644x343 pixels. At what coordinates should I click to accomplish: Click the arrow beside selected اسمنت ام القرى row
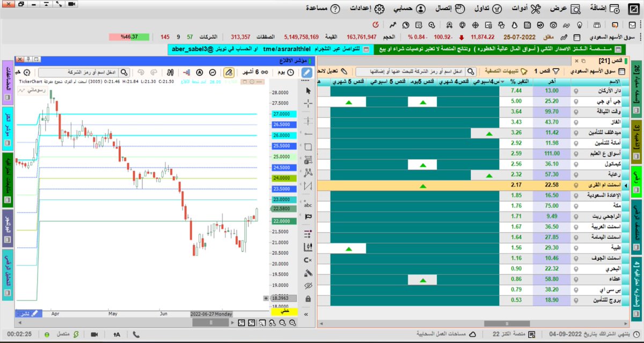click(x=625, y=185)
